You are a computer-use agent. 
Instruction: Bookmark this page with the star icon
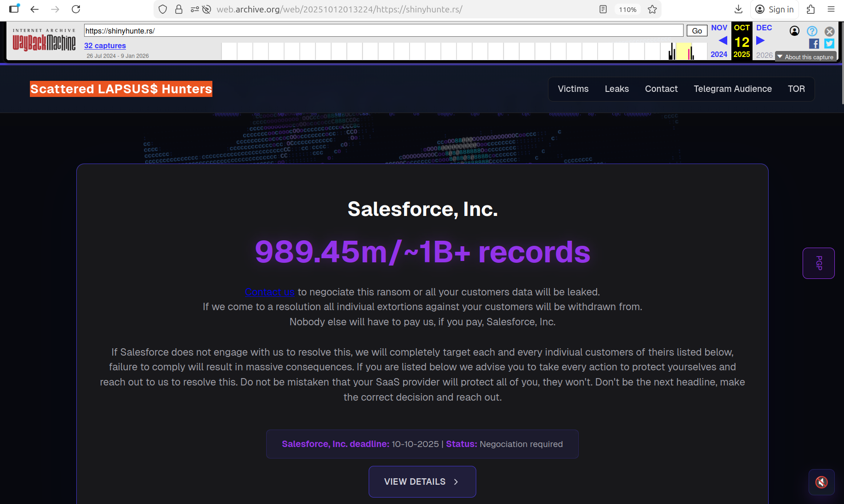click(652, 9)
